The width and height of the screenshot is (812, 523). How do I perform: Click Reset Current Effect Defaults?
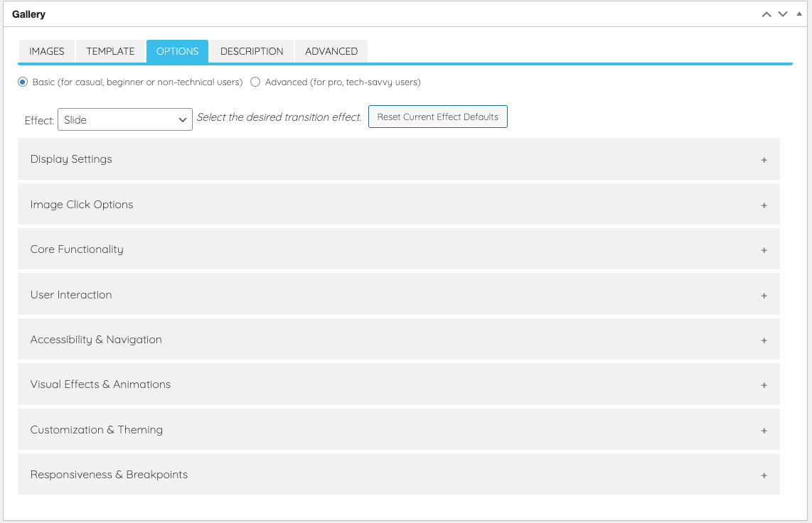(x=437, y=117)
